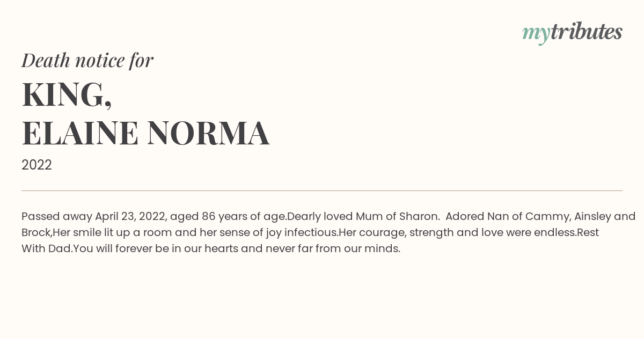
Task: Click the phrase "With Dad"
Action: [x=46, y=248]
